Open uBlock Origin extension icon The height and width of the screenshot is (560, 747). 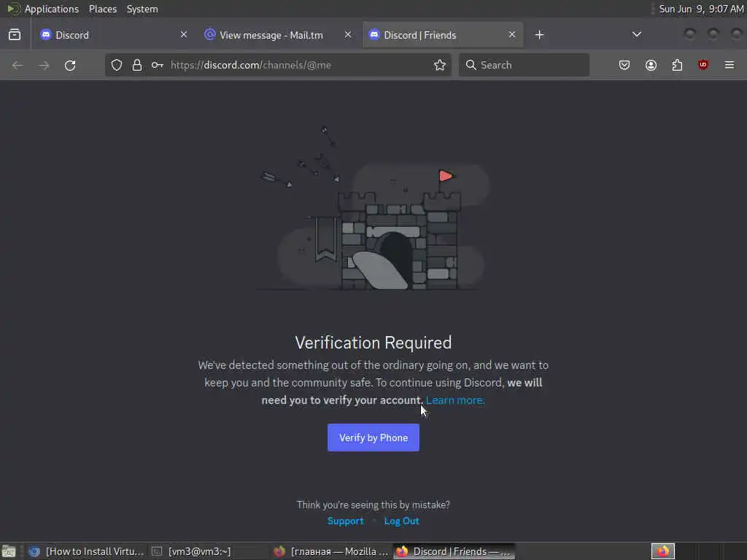coord(703,65)
